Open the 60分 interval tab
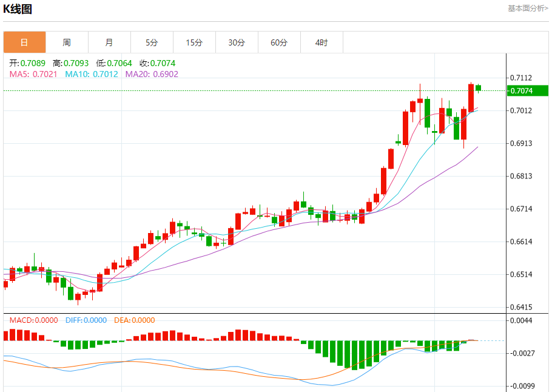Screen dimensions: 552x392 pyautogui.click(x=279, y=42)
